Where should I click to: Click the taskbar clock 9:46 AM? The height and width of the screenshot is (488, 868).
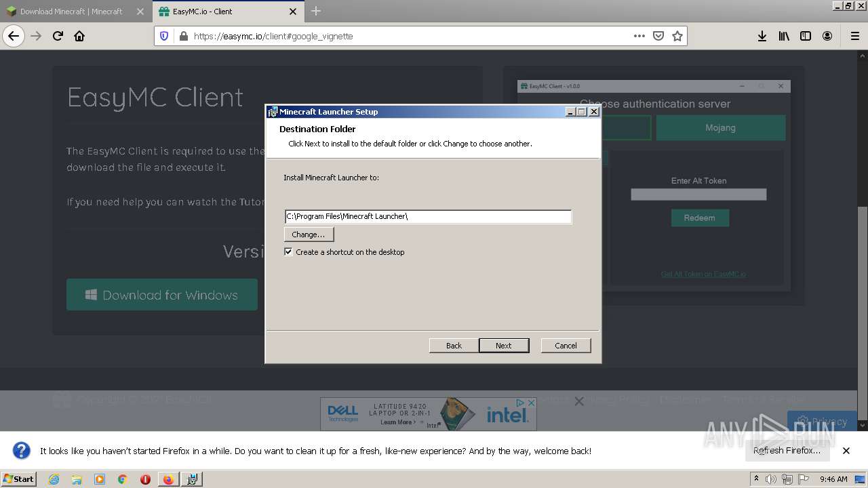(833, 479)
